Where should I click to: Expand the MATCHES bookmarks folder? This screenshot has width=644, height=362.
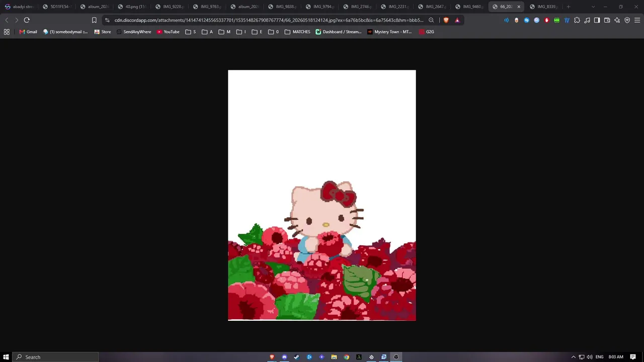tap(297, 32)
